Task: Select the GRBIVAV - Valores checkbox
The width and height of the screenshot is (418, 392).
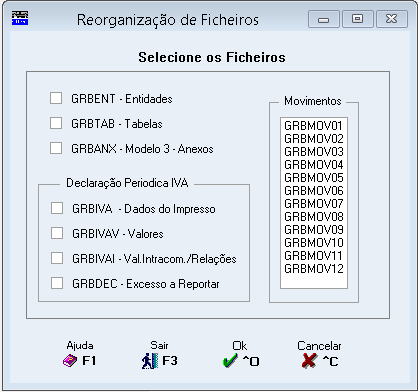Action: (57, 233)
